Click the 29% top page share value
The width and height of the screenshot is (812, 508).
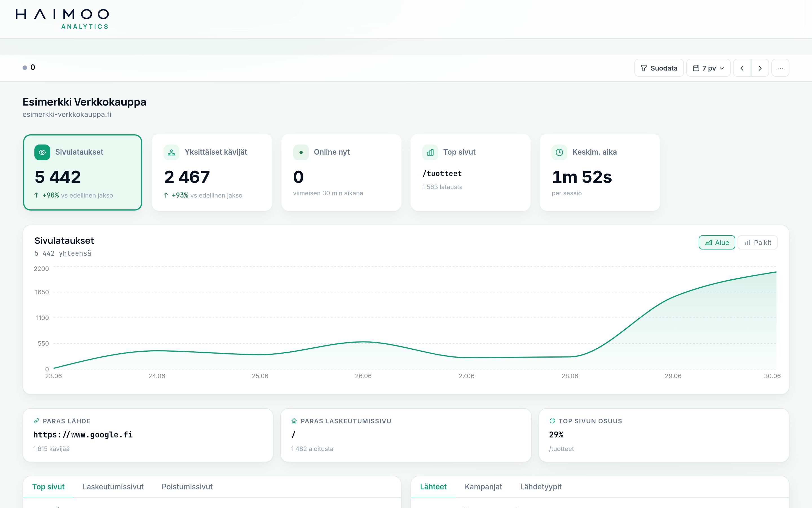tap(556, 435)
